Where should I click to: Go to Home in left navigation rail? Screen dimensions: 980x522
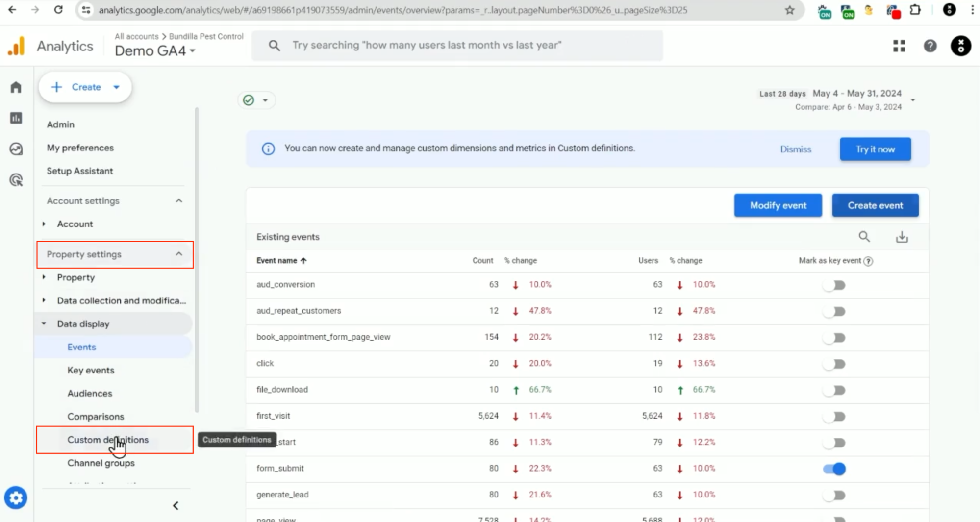(x=16, y=87)
